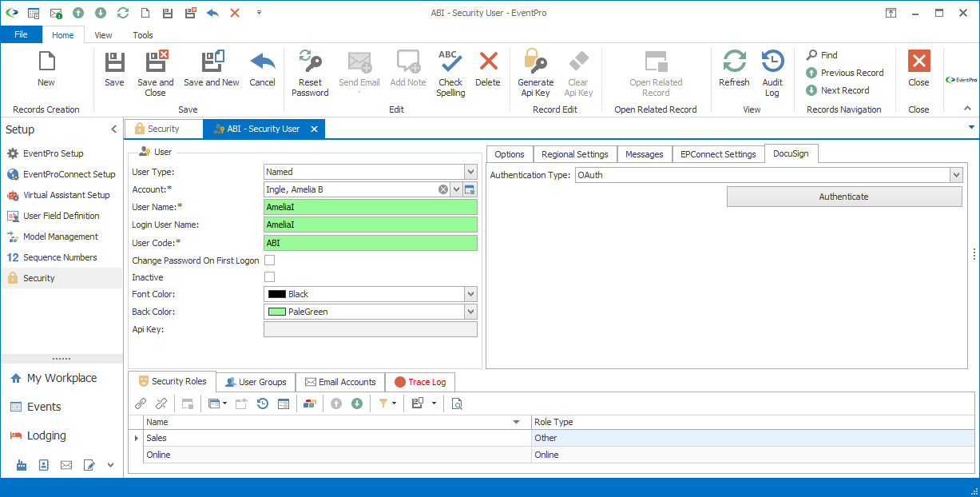Click the print preview icon in grid toolbar
Screen dimensions: 980x497
(x=457, y=404)
